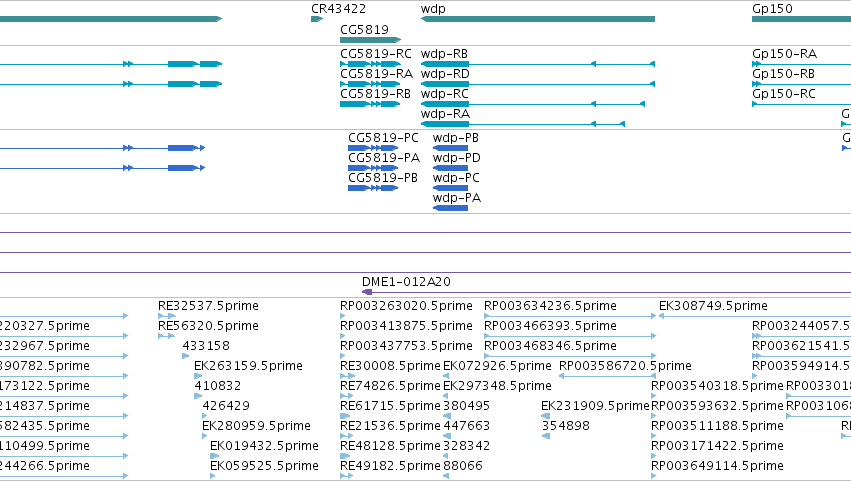Open EST EK059525.5prime

(264, 466)
